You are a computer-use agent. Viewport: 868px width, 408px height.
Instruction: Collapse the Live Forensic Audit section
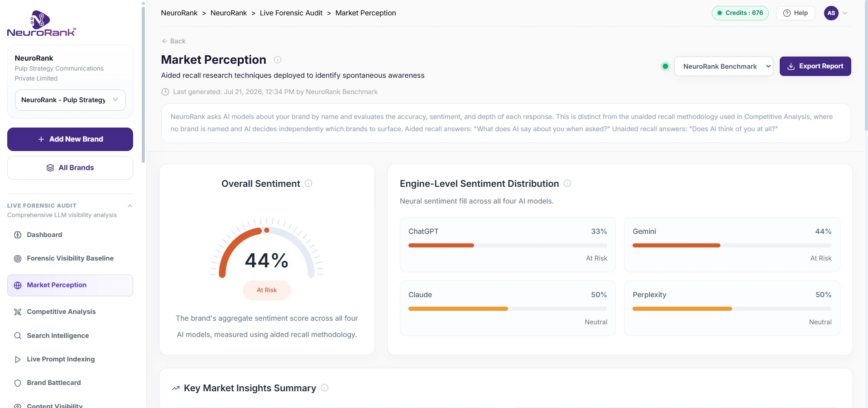tap(130, 206)
